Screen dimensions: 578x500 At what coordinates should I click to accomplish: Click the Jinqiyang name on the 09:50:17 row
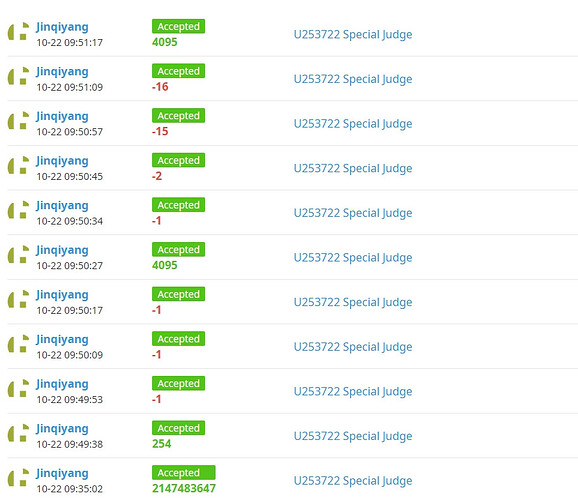(x=62, y=295)
